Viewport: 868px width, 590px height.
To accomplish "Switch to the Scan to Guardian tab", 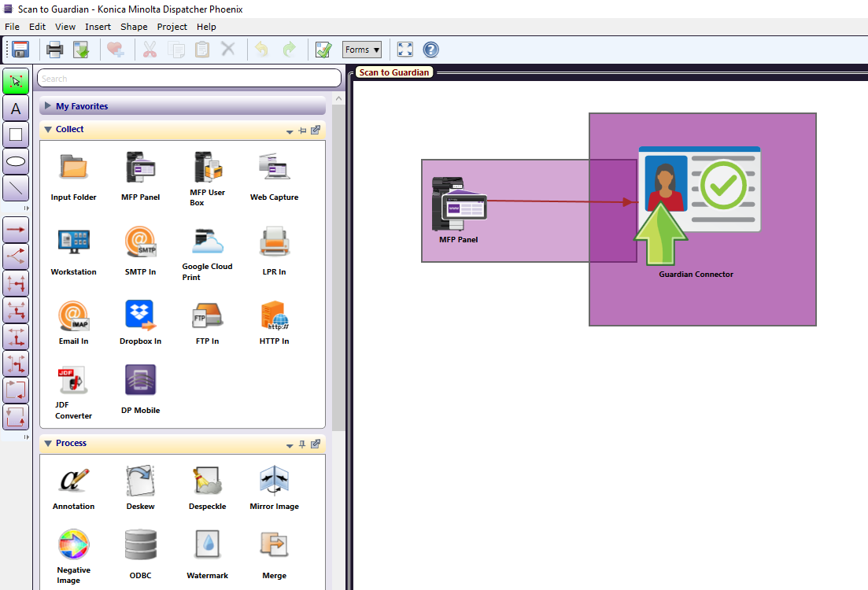I will click(x=393, y=72).
